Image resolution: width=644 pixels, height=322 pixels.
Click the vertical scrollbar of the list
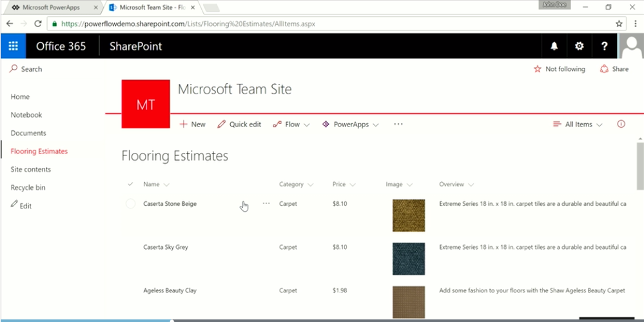tap(640, 166)
